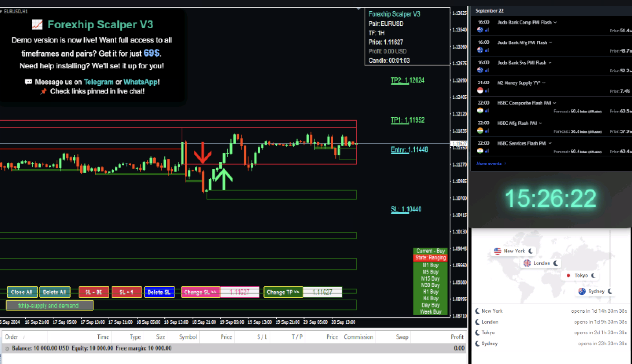The height and width of the screenshot is (364, 632).
Task: Click the Tokyo marker on the world map
Action: [581, 275]
